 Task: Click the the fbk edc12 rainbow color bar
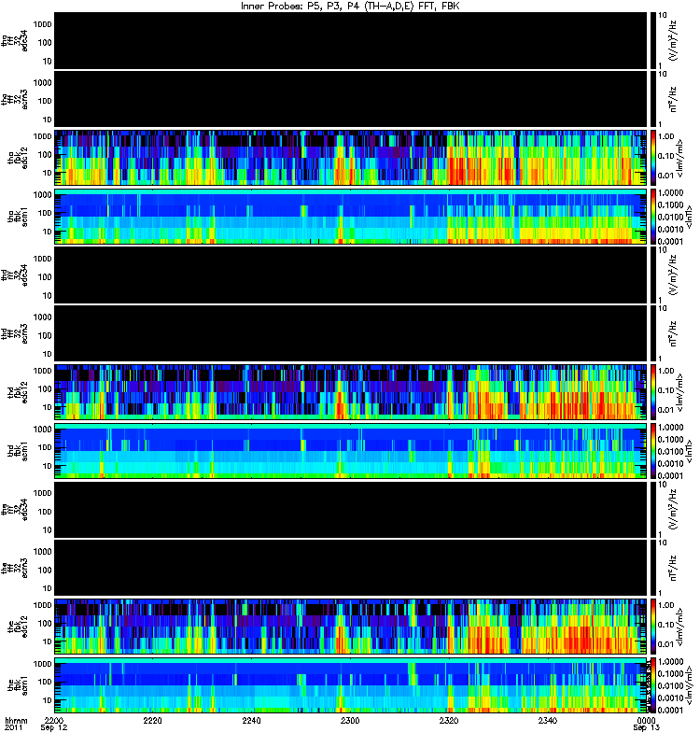[x=652, y=627]
